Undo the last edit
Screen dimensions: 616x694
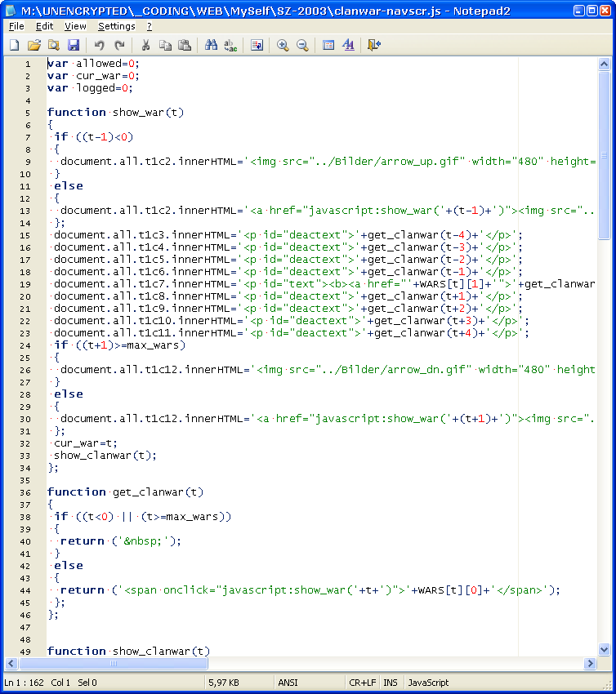99,45
